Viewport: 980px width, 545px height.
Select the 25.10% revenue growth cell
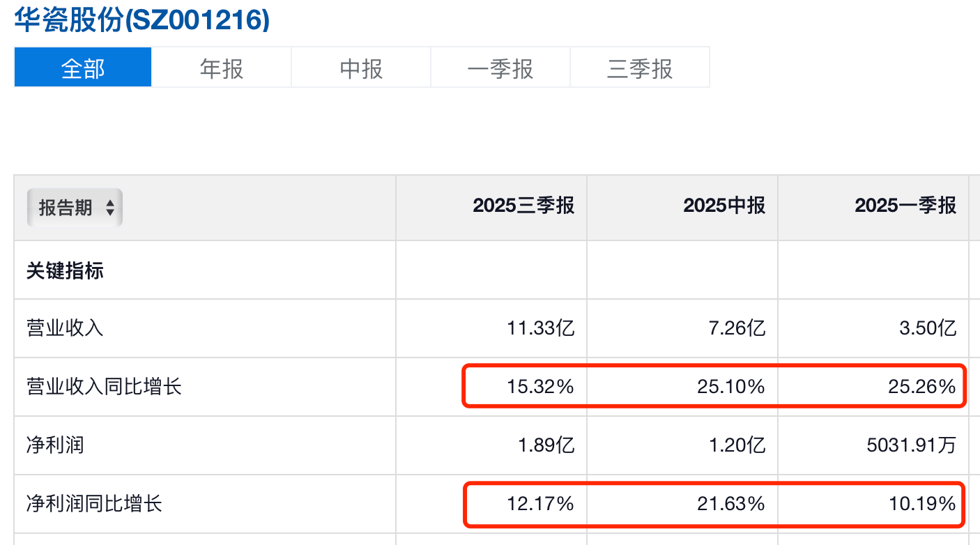[730, 387]
